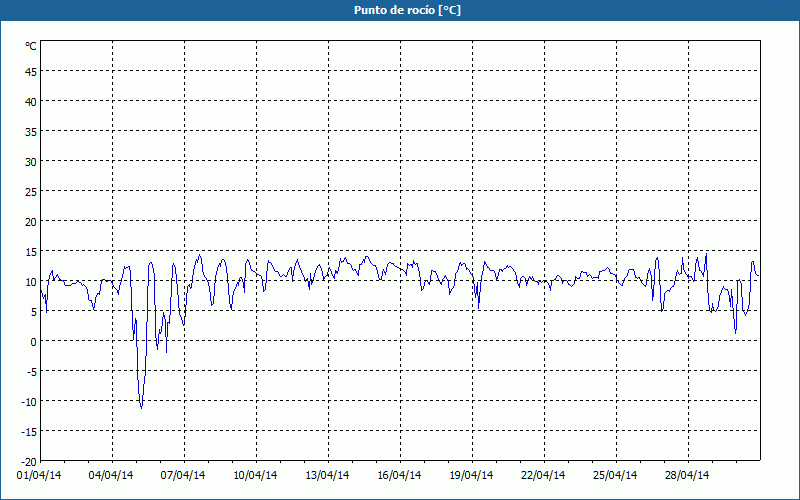Viewport: 800px width, 500px height.
Task: Click the y-axis value 15
Action: (31, 252)
